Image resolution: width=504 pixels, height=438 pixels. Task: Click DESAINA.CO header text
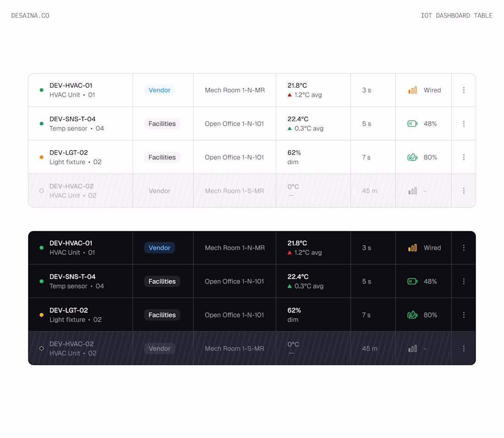tap(30, 16)
